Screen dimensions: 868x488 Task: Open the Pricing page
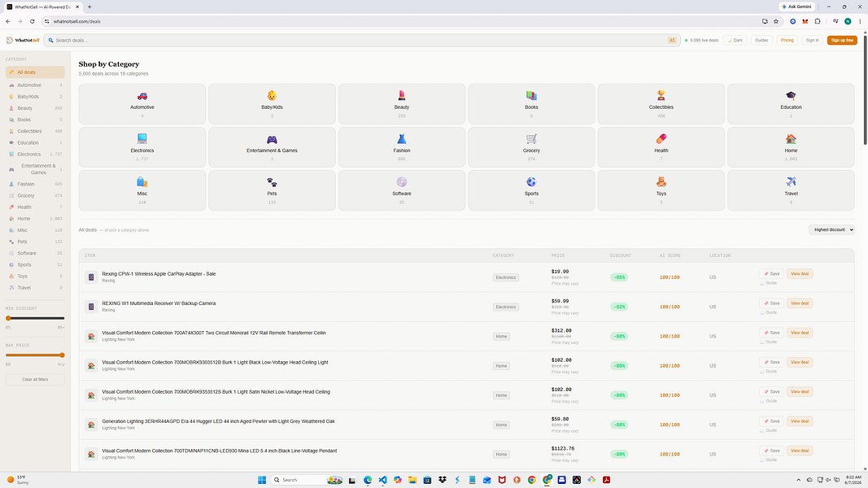[x=787, y=41]
